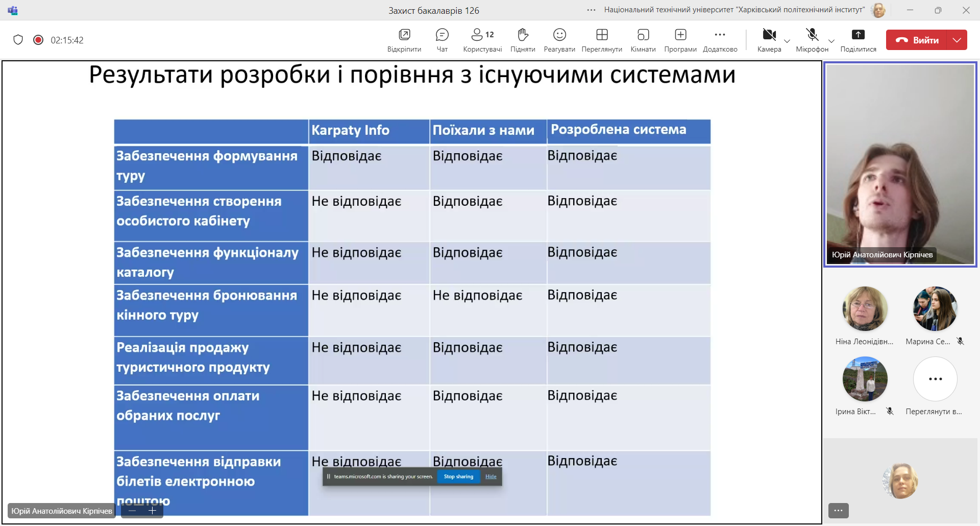
Task: Open the Чат (Chat) panel
Action: point(442,40)
